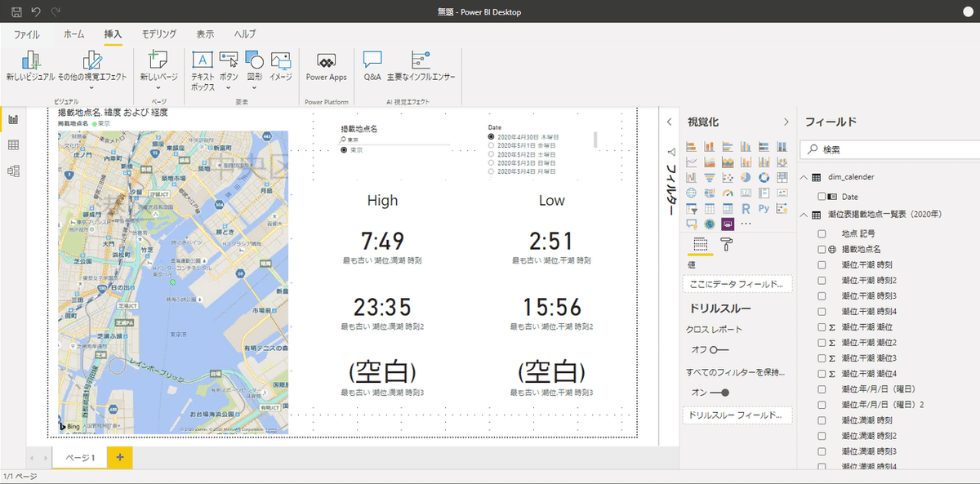
Task: Toggle すべてのフィルターを保持 switch
Action: point(719,393)
